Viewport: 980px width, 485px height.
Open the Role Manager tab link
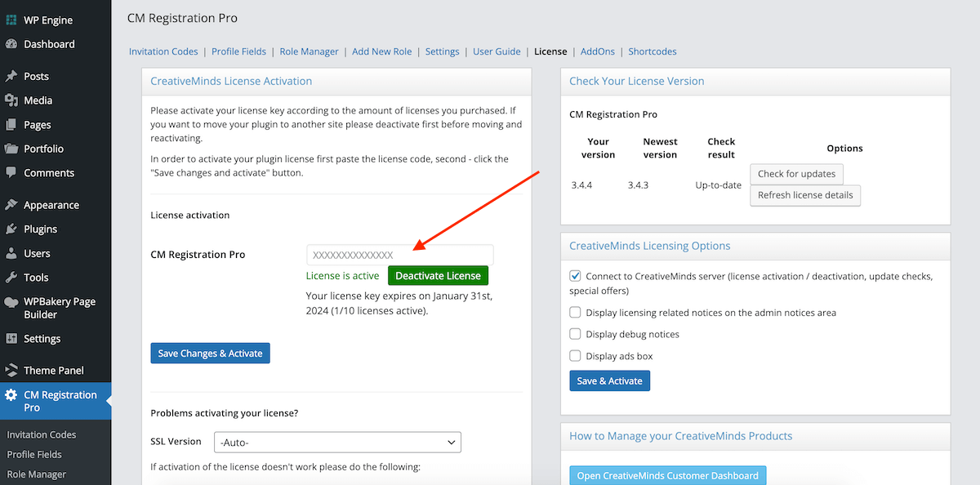(309, 51)
